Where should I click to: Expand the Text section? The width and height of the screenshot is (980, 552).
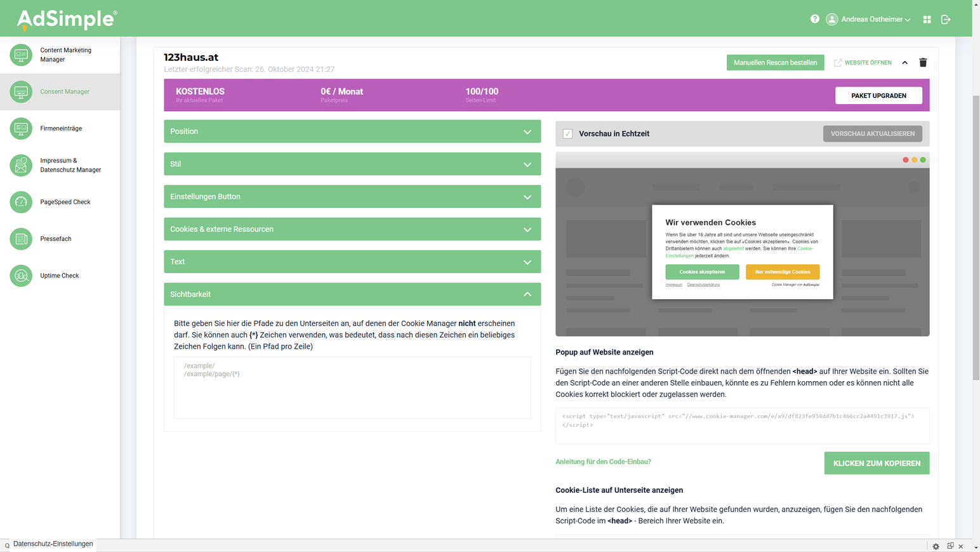(352, 262)
